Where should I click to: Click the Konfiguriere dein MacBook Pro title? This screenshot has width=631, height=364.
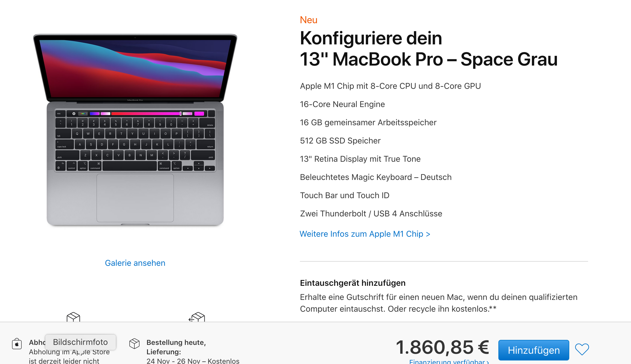click(429, 49)
